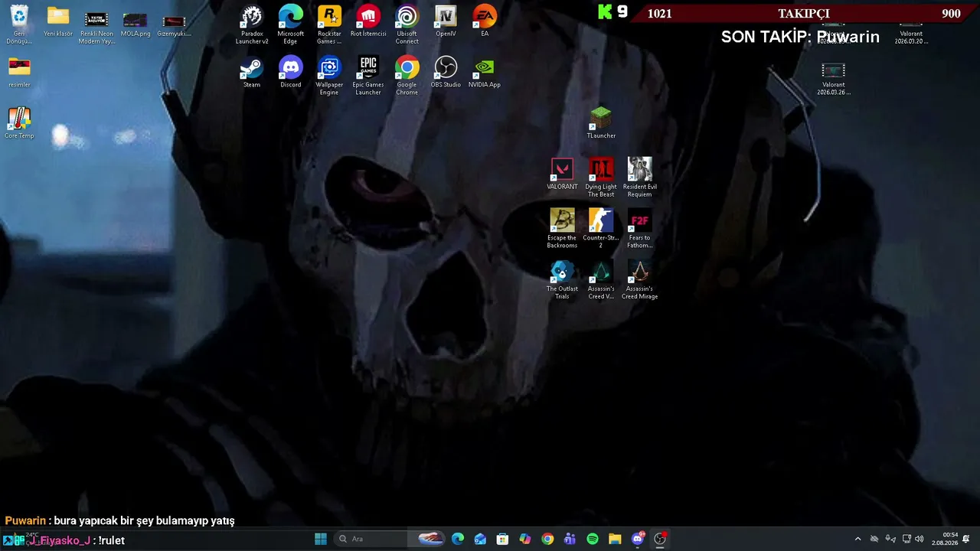Open the volume control in system tray
980x551 pixels.
[x=919, y=539]
